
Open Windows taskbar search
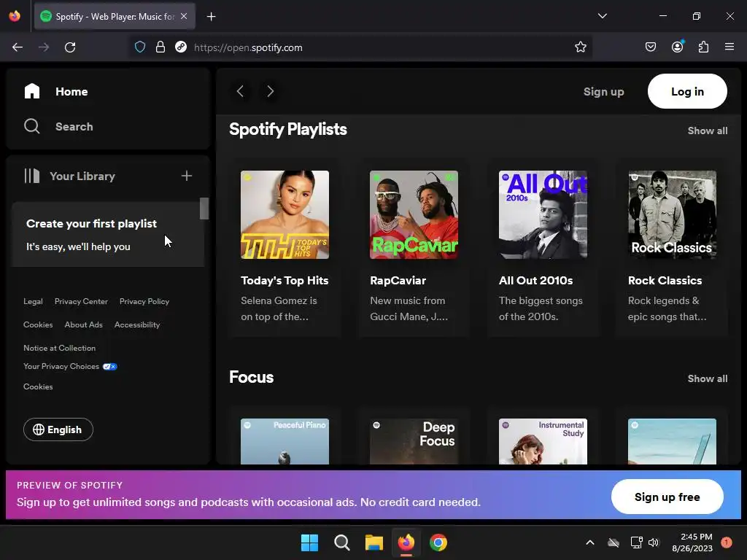341,542
